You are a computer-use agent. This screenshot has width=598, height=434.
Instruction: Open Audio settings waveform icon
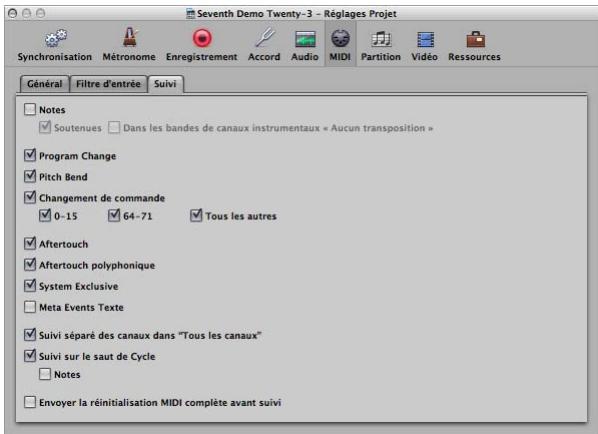pyautogui.click(x=305, y=39)
